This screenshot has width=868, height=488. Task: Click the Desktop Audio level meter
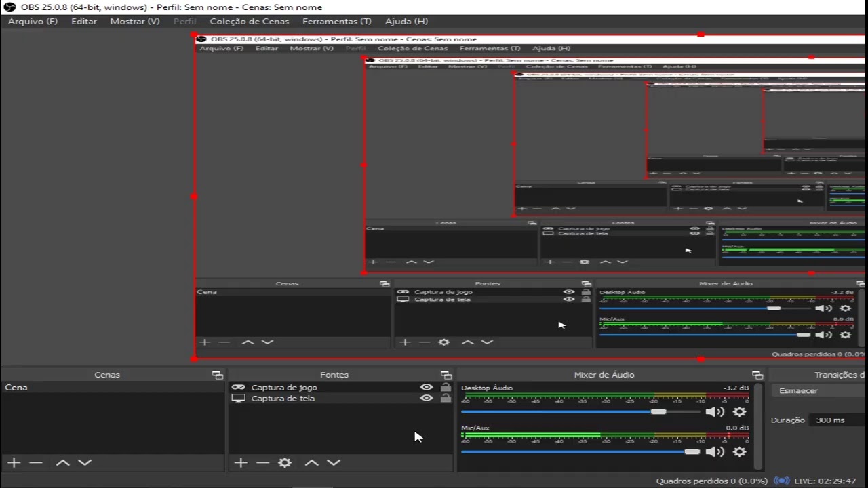point(605,396)
